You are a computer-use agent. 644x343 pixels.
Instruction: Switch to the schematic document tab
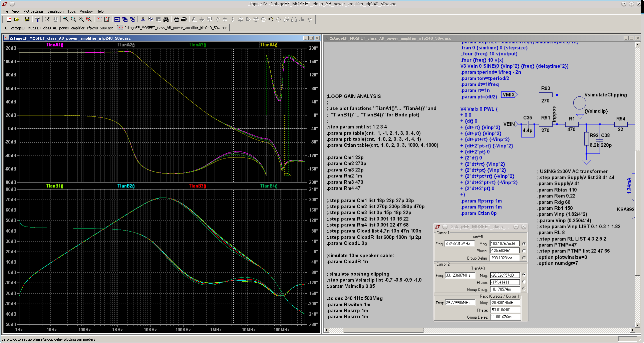tap(59, 28)
